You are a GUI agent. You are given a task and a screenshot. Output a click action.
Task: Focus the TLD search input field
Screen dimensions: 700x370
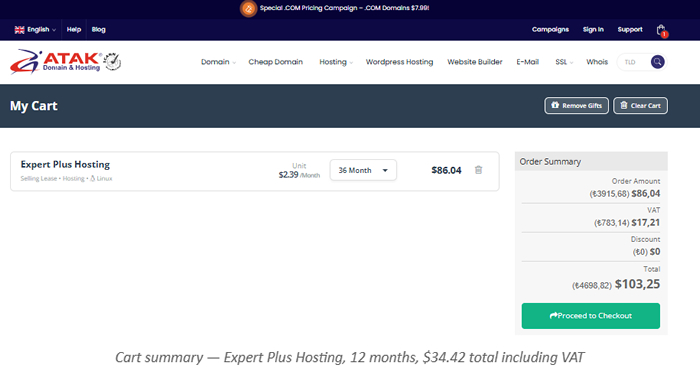click(x=633, y=62)
